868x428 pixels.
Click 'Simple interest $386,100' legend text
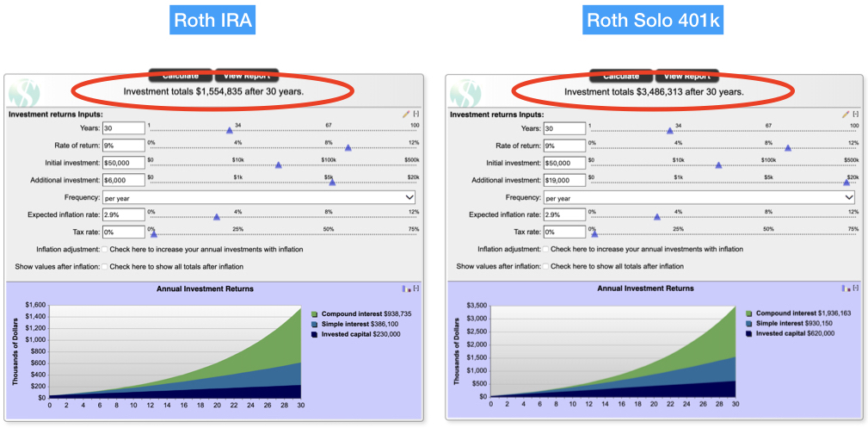coord(360,324)
